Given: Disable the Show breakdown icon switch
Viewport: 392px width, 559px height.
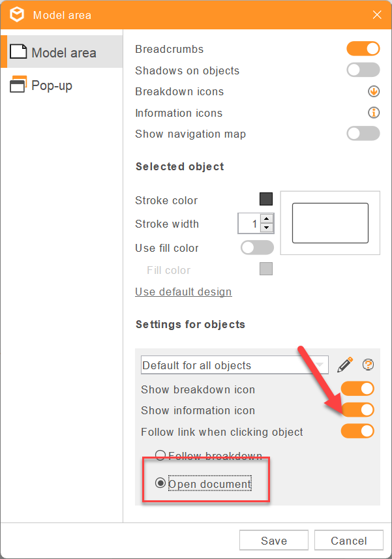Looking at the screenshot, I should (357, 389).
